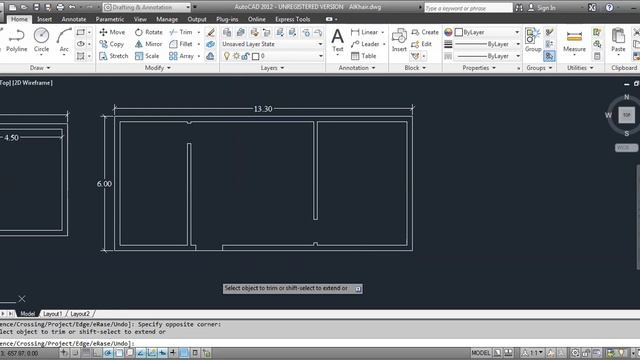Toggle Snap Mode in the status bar
This screenshot has height=360, width=640.
[75, 353]
